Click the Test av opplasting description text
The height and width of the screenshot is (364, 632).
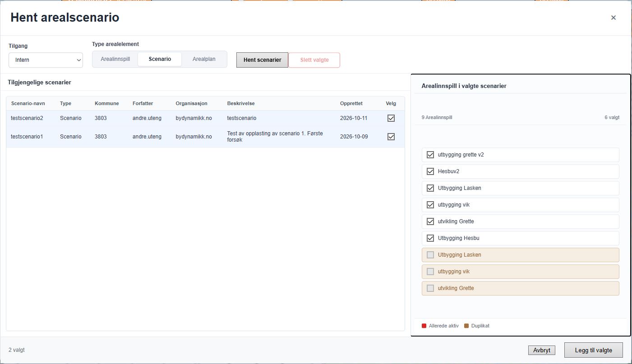click(275, 137)
